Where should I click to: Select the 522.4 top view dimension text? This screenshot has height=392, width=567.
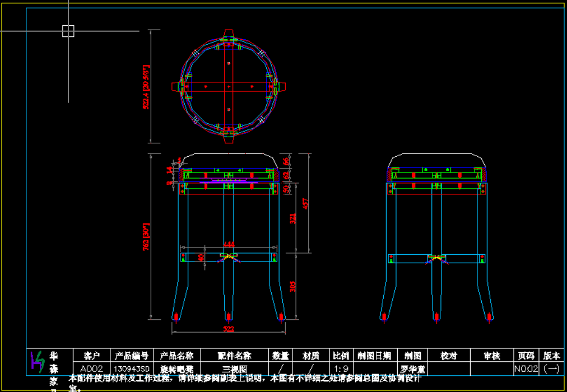147,87
